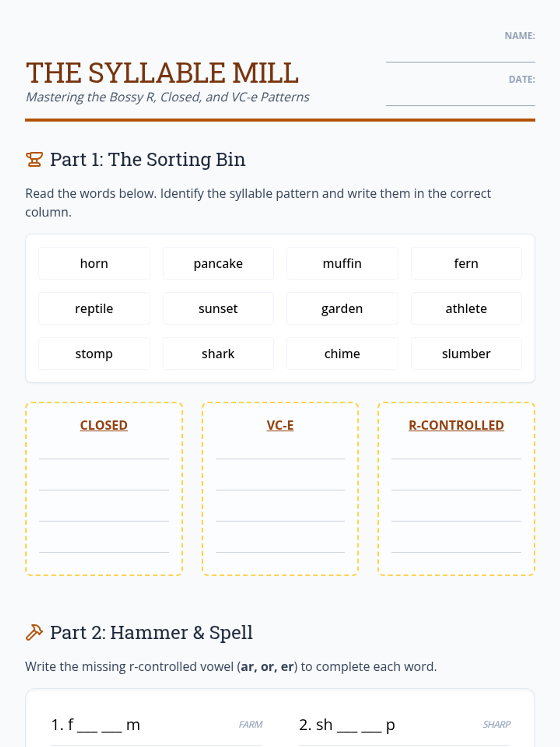Viewport: 560px width, 747px height.
Task: Select the 'chime' word tile
Action: [342, 354]
